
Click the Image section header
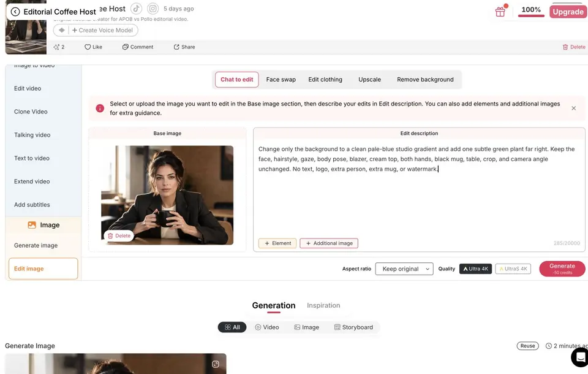[43, 225]
